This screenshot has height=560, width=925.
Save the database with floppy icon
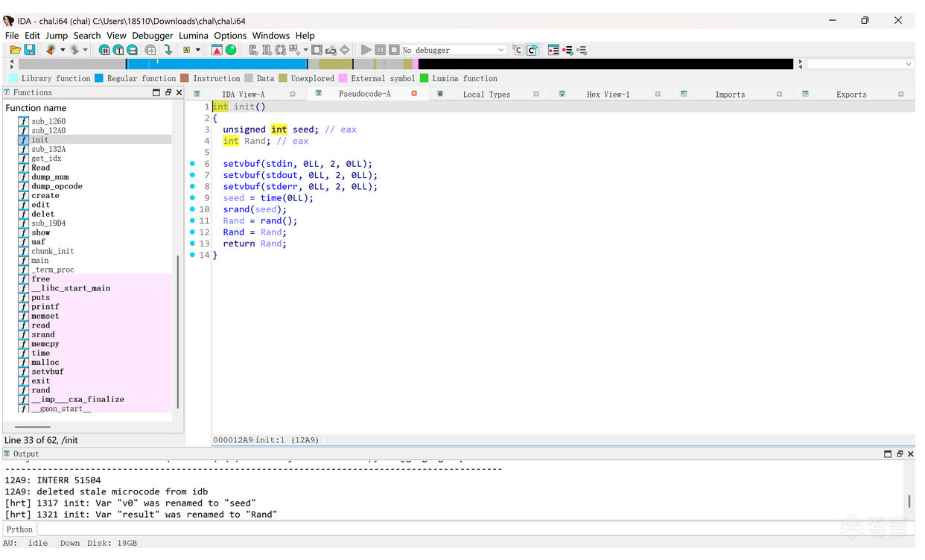pos(30,50)
